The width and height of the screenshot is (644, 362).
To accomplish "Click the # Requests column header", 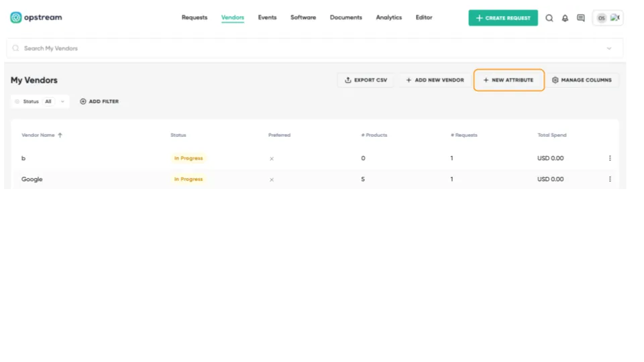I will pyautogui.click(x=464, y=135).
